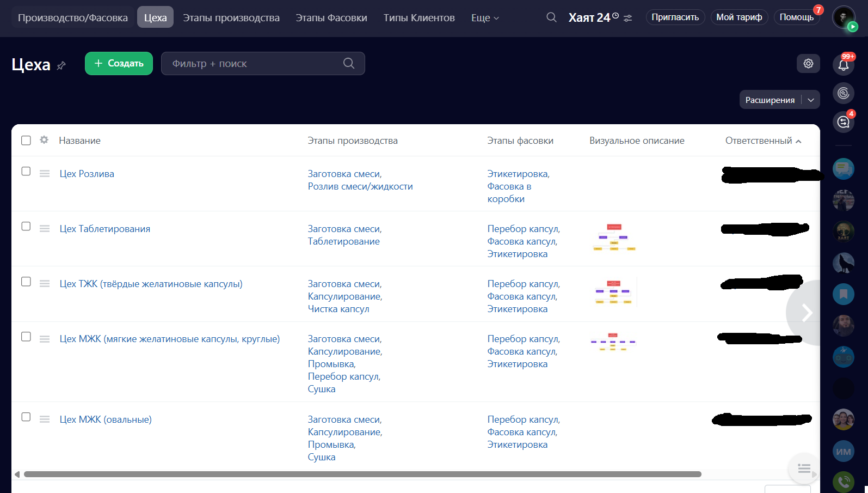
Task: Check the Цех Розлива row checkbox
Action: (x=26, y=172)
